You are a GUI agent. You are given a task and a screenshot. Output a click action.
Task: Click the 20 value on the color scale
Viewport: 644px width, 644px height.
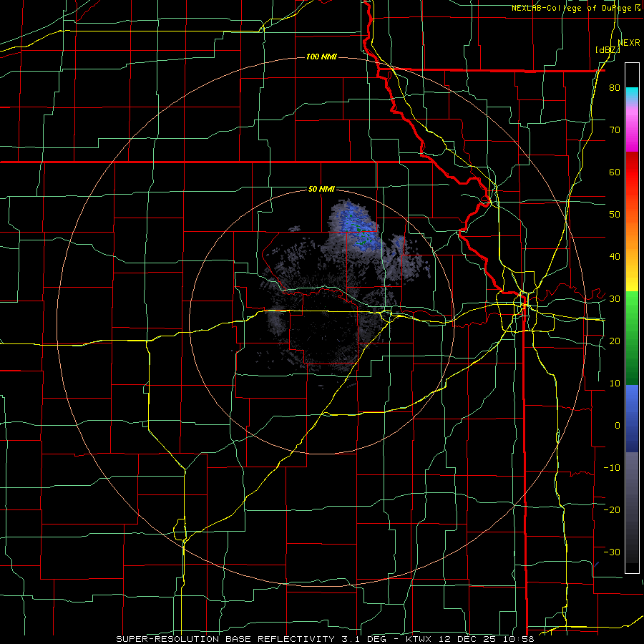(615, 341)
